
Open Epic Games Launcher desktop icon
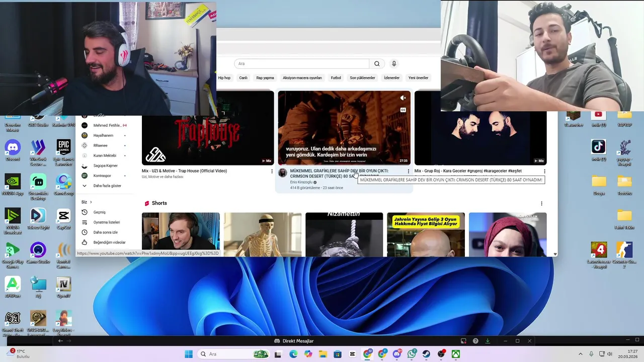[63, 152]
